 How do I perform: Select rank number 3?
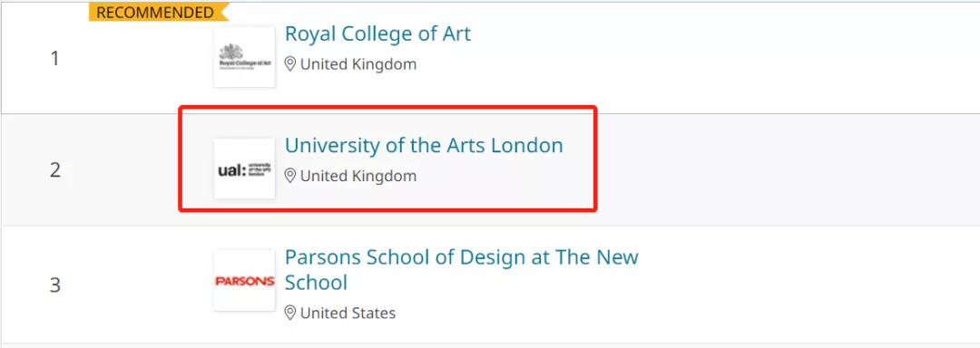click(55, 285)
